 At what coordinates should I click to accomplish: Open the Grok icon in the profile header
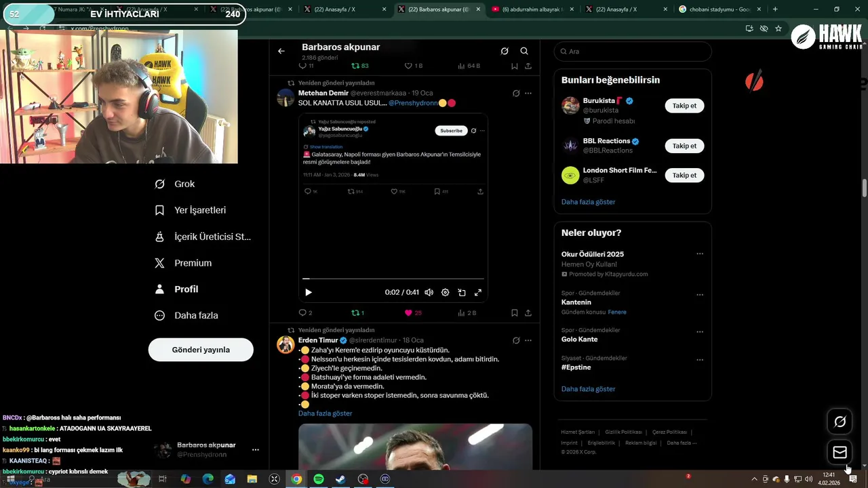coord(505,51)
